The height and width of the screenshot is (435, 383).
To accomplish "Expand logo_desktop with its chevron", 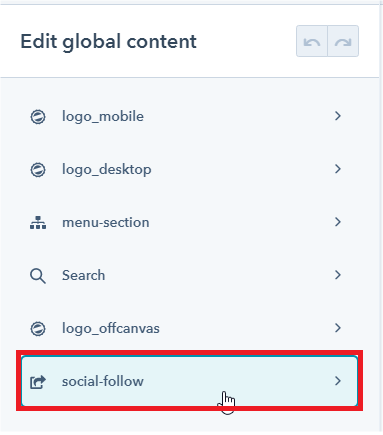I will pyautogui.click(x=338, y=169).
